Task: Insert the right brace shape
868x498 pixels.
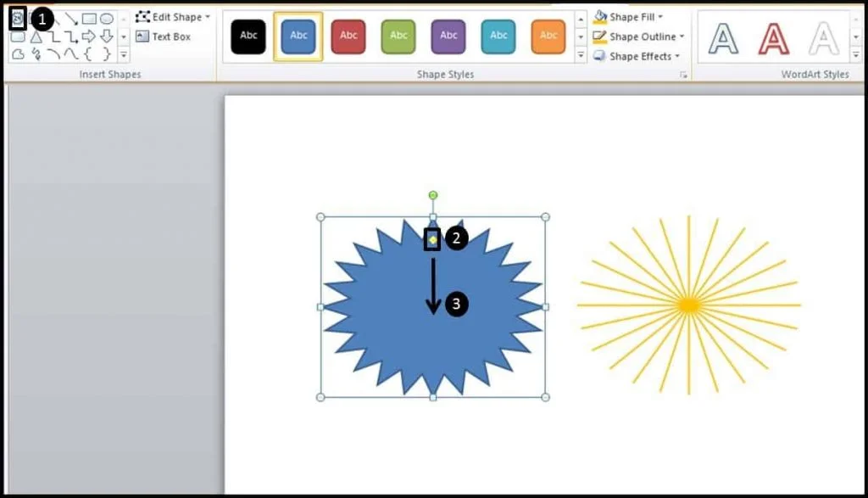Action: (x=106, y=54)
